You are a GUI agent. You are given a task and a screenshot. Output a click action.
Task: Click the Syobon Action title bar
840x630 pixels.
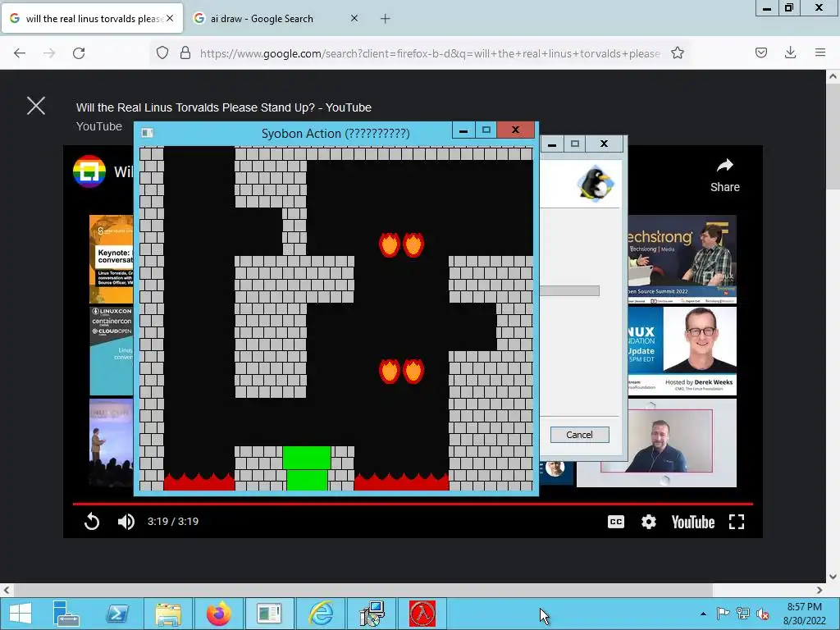coord(336,134)
